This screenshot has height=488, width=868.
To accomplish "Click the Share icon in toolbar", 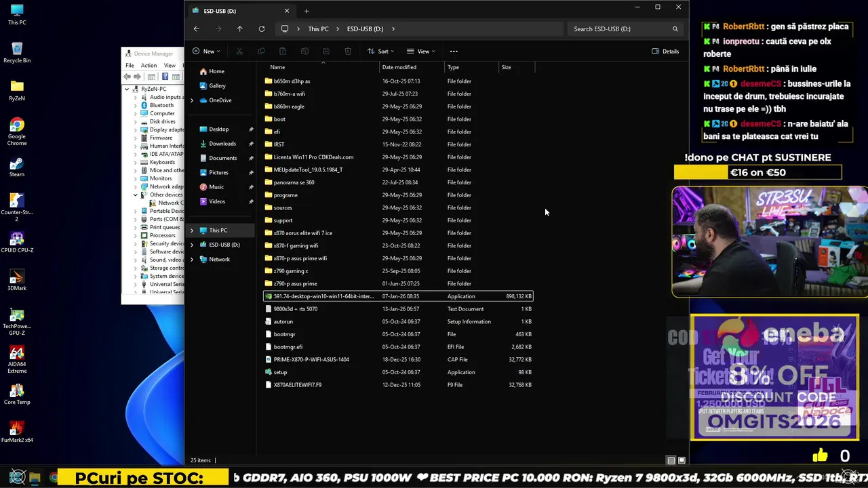I will 326,52.
